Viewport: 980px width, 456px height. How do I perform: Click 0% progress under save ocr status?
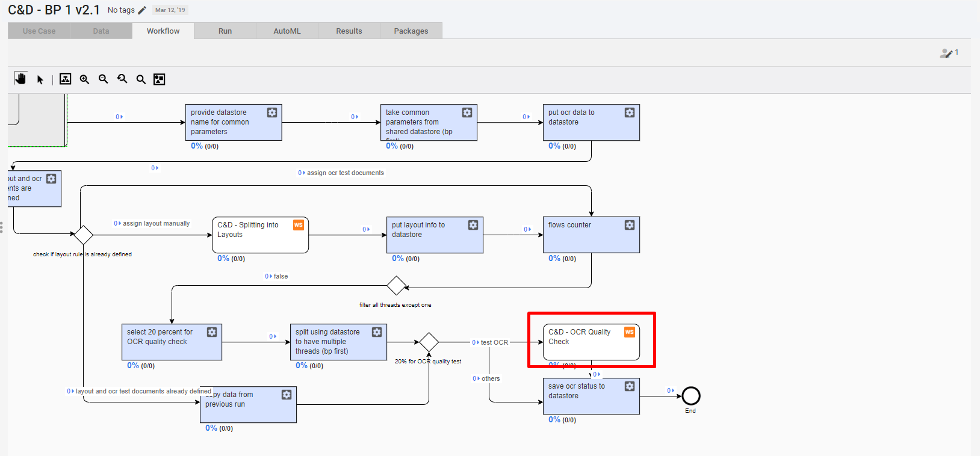[554, 419]
